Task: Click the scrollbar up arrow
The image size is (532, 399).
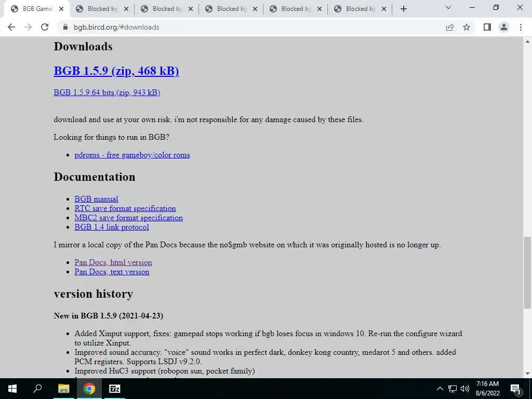Action: 527,42
